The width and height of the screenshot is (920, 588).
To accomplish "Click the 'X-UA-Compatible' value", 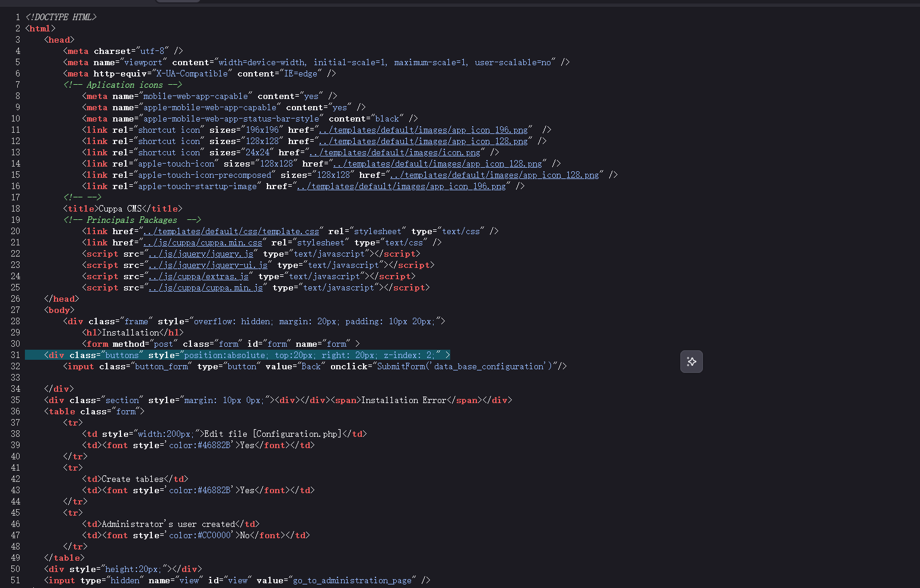I will [x=192, y=73].
